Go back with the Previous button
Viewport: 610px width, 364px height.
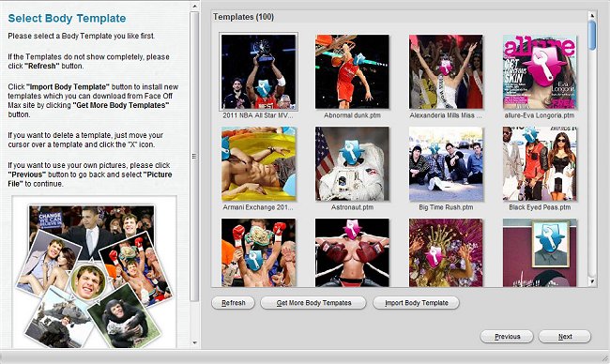pyautogui.click(x=507, y=337)
